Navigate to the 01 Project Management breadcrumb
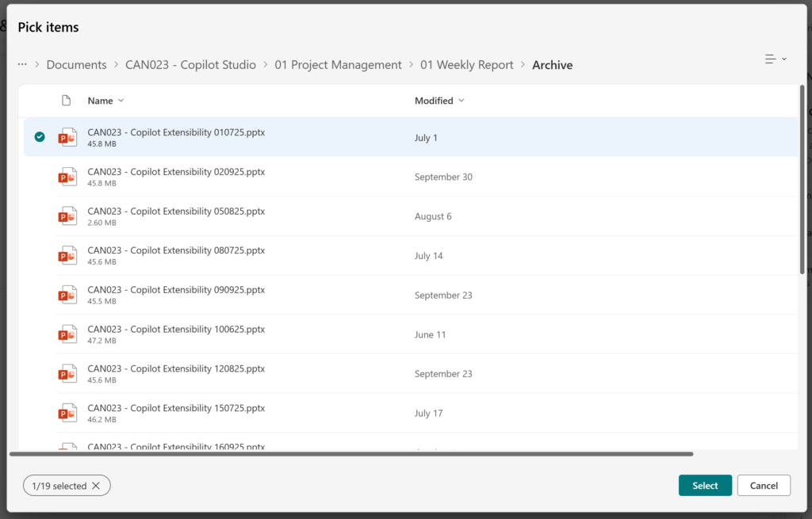Viewport: 812px width, 519px height. pyautogui.click(x=338, y=64)
